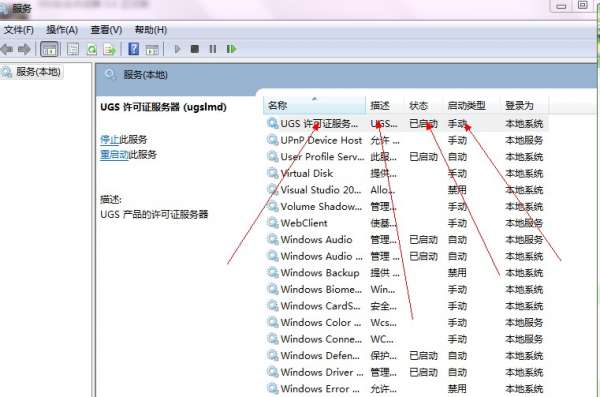
Task: Click the pause service icon
Action: (213, 49)
